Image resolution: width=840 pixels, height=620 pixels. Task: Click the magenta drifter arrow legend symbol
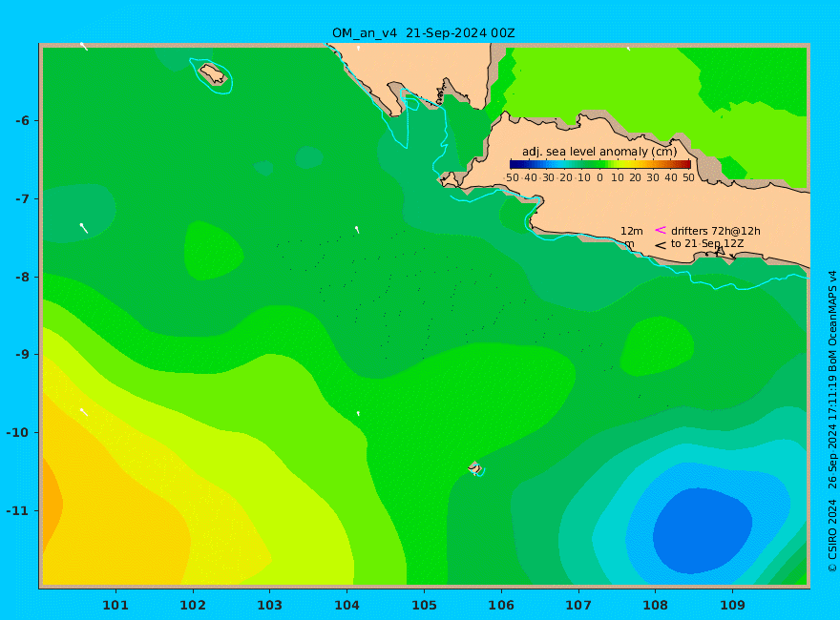coord(661,230)
